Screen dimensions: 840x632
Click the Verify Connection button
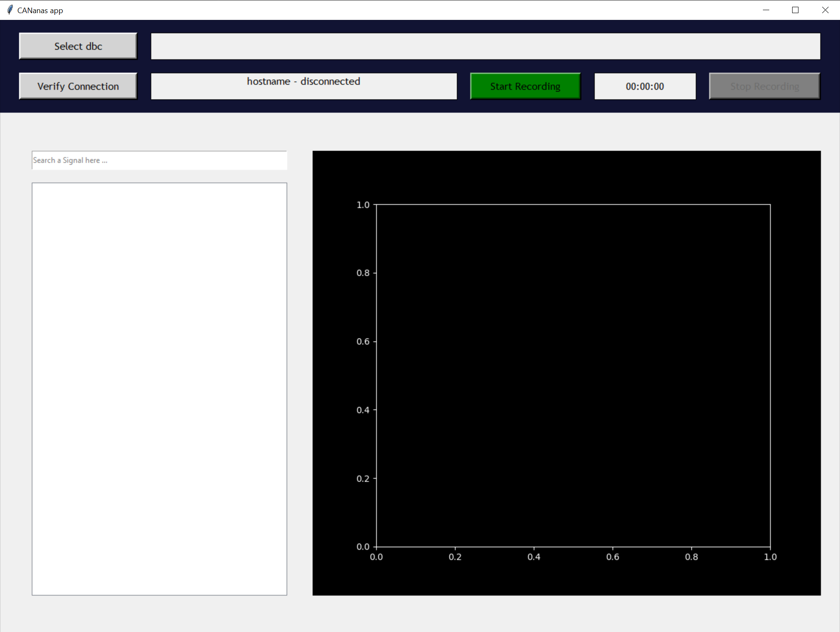point(78,86)
